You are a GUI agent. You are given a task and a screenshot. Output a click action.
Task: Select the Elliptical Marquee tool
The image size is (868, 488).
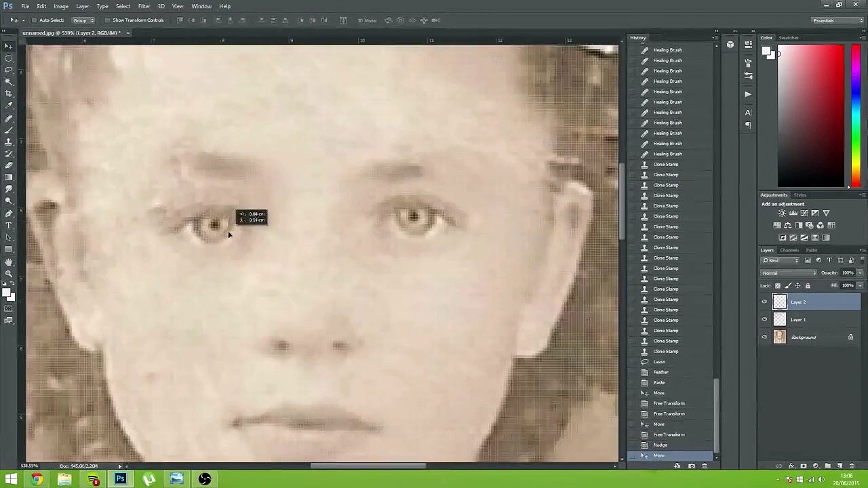[x=9, y=58]
